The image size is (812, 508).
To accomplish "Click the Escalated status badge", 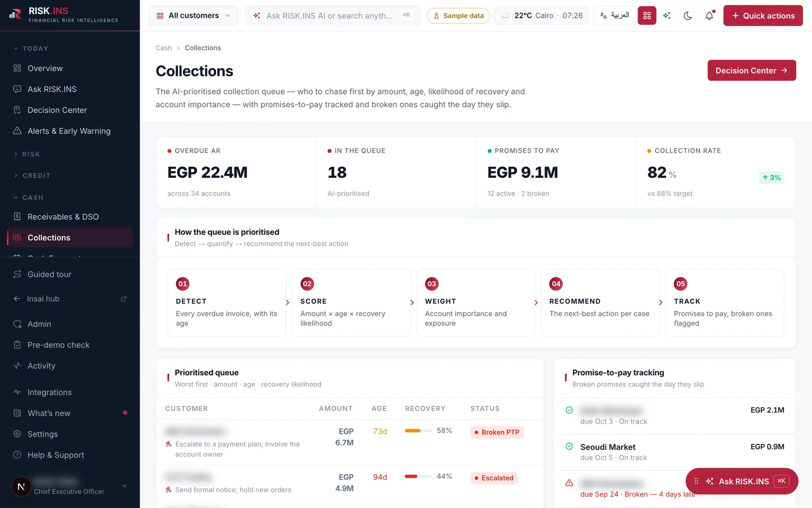I will tap(494, 478).
